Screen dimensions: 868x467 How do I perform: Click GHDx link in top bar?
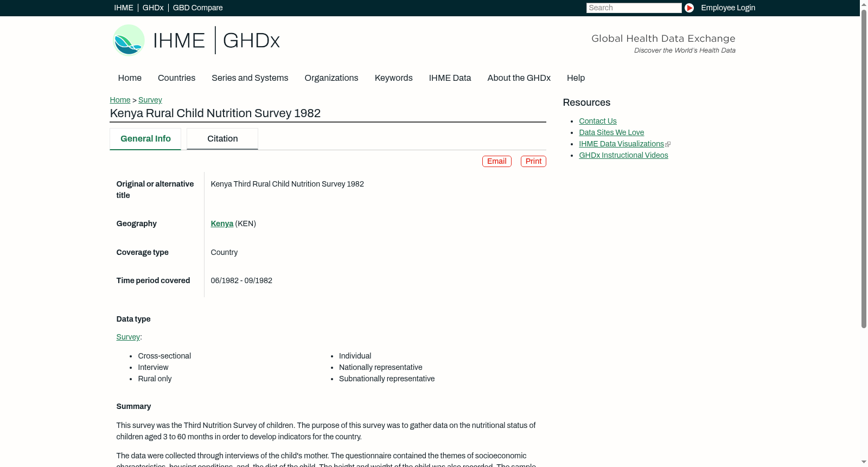pos(153,8)
